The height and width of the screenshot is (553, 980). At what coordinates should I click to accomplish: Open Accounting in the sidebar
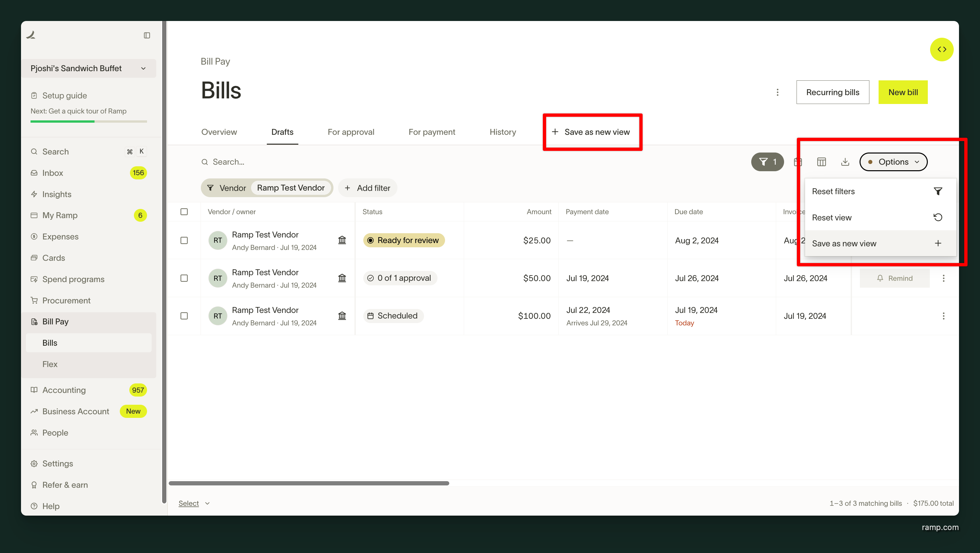(x=89, y=390)
